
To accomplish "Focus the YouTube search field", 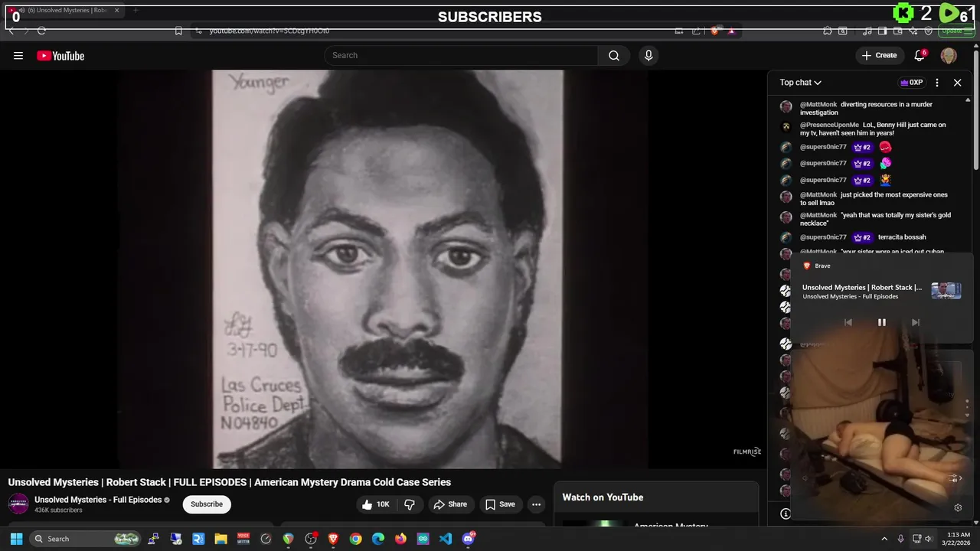I will [x=462, y=55].
